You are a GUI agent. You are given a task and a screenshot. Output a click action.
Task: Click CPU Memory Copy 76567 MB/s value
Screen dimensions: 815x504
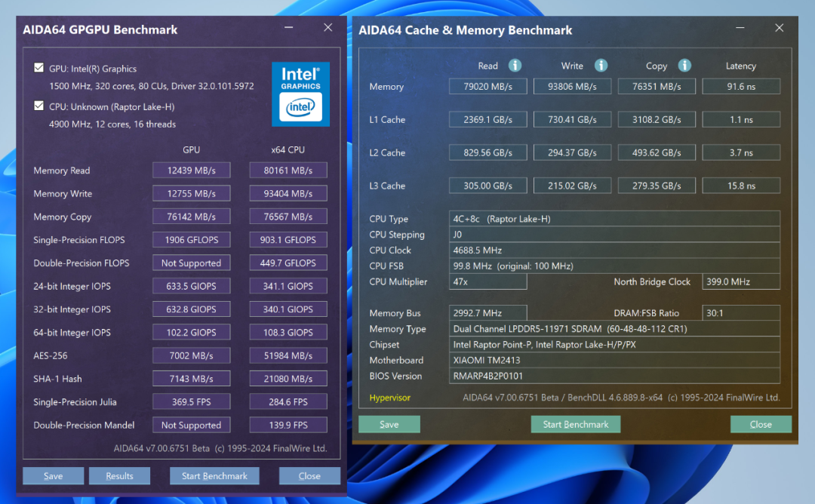click(288, 217)
